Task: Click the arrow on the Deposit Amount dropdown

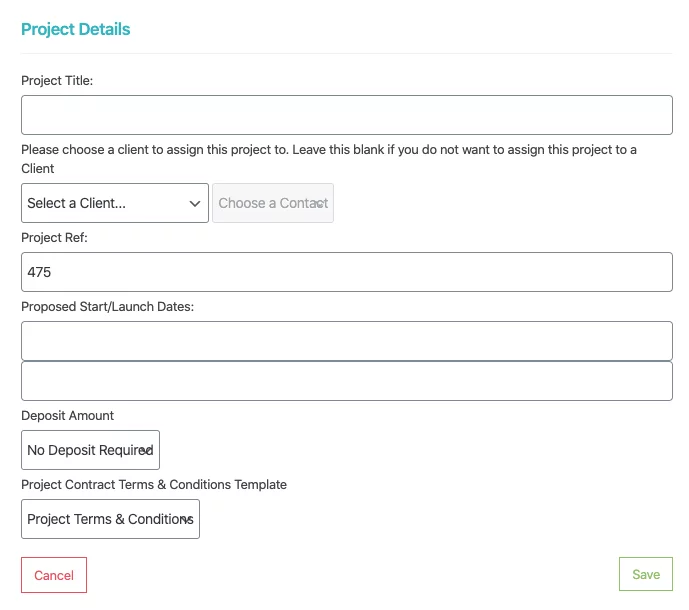Action: click(146, 450)
